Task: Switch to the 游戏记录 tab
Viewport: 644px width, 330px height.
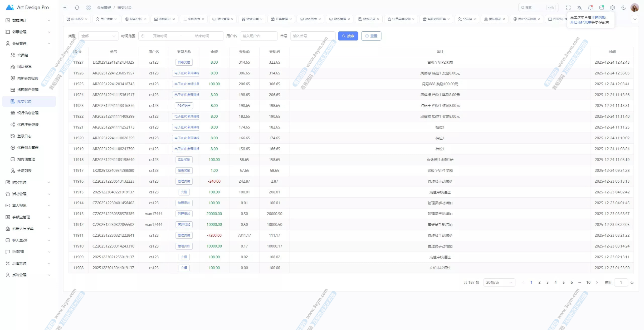Action: (369, 19)
